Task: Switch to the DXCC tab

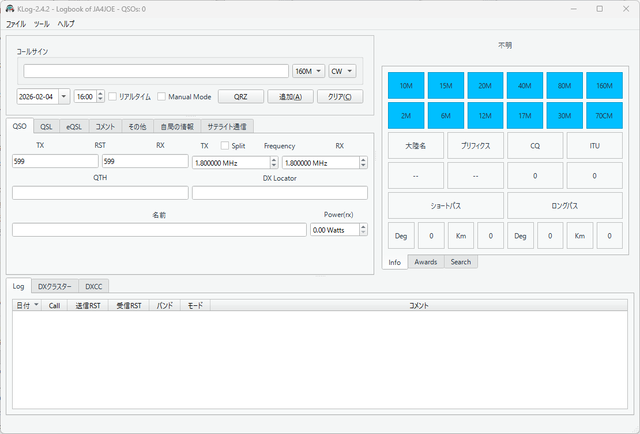Action: [x=93, y=287]
